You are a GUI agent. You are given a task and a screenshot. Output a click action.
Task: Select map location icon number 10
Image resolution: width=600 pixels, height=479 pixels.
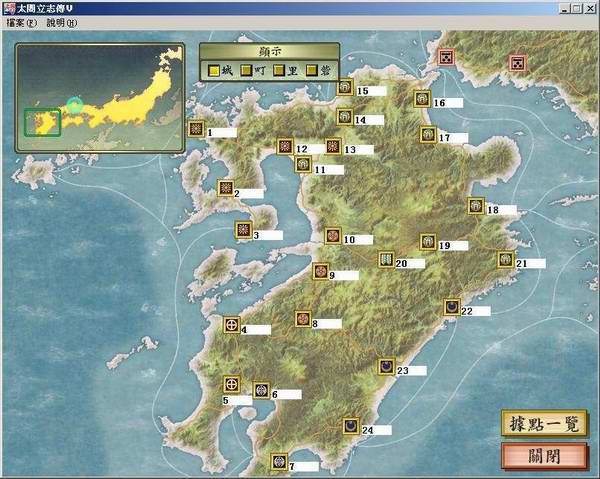point(333,236)
